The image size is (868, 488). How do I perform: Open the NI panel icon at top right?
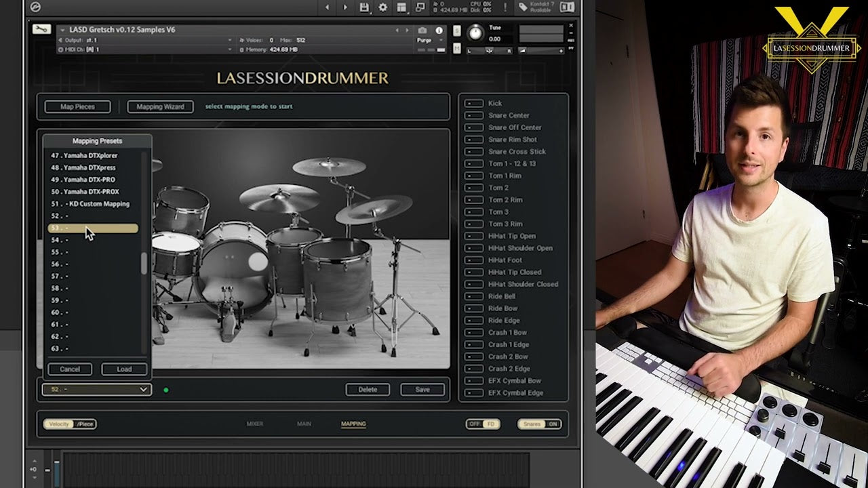(567, 7)
